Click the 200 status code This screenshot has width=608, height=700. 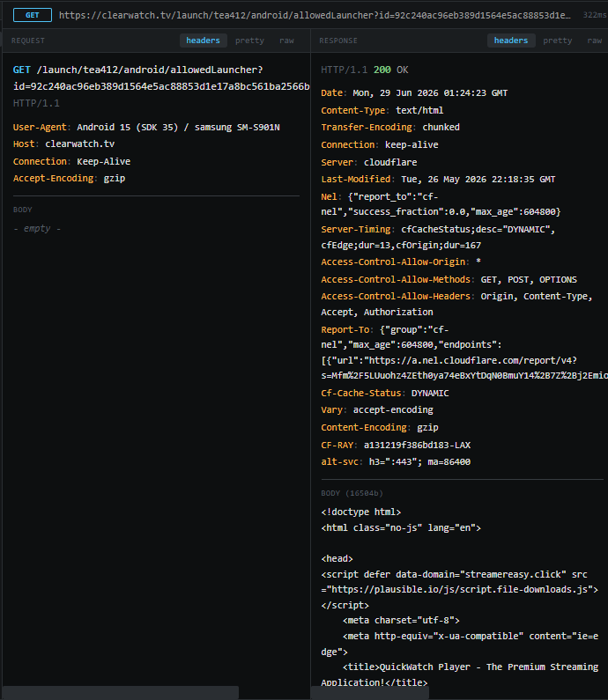click(x=382, y=70)
